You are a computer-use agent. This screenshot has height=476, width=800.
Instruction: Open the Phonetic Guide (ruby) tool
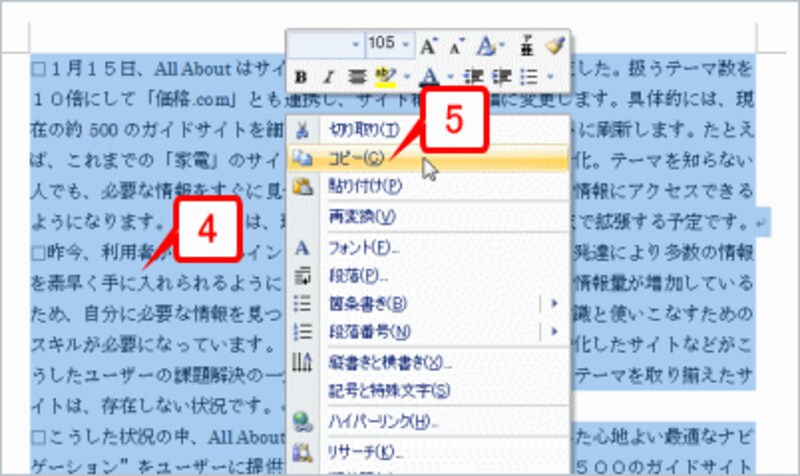tap(527, 46)
